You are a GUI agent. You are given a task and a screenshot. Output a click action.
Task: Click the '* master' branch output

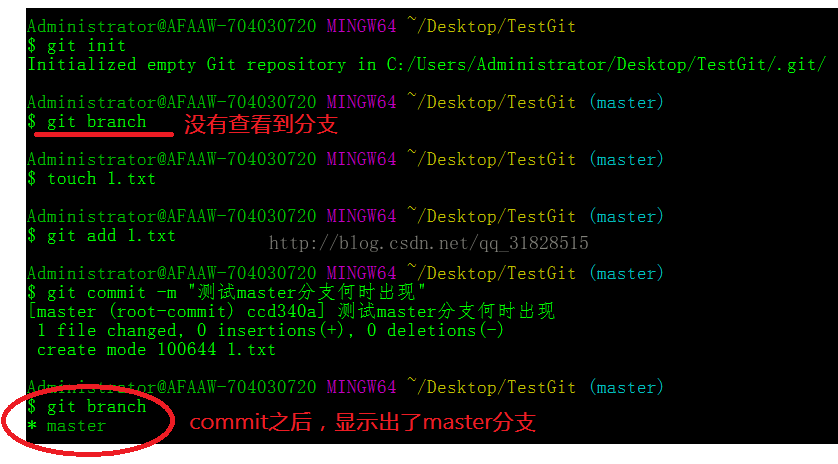pyautogui.click(x=67, y=426)
